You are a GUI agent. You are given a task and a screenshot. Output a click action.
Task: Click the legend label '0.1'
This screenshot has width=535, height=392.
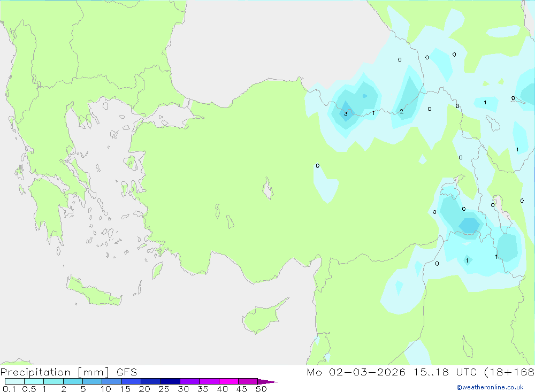(x=9, y=389)
